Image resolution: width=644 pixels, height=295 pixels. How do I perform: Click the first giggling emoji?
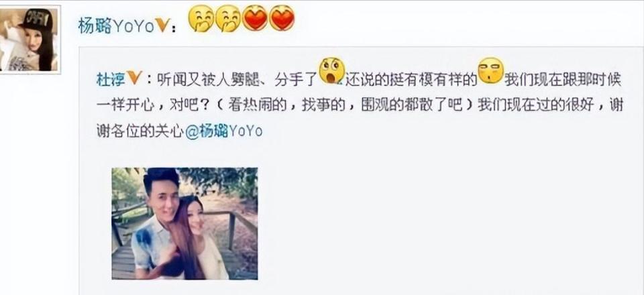coord(201,19)
